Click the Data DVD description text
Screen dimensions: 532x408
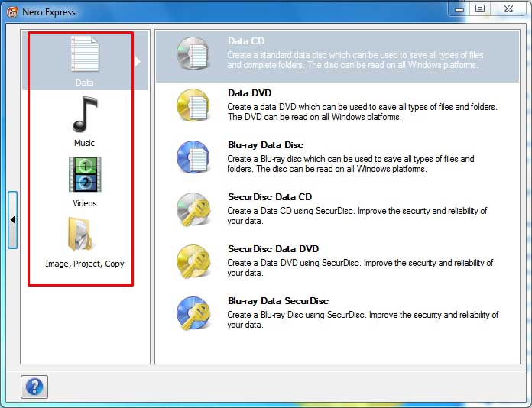362,112
